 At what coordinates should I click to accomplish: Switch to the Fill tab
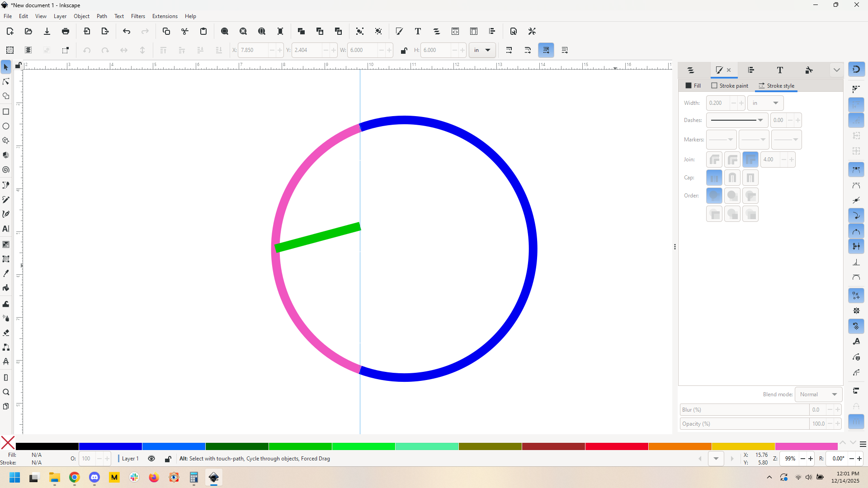(693, 86)
